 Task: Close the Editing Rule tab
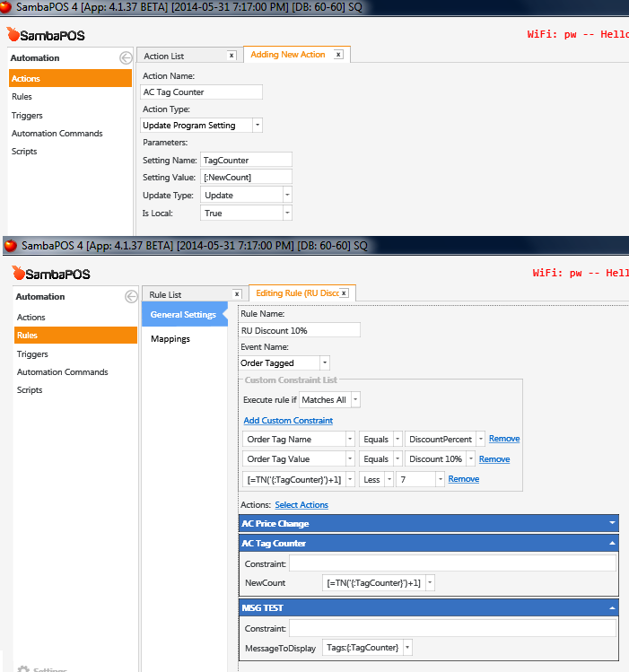click(344, 293)
